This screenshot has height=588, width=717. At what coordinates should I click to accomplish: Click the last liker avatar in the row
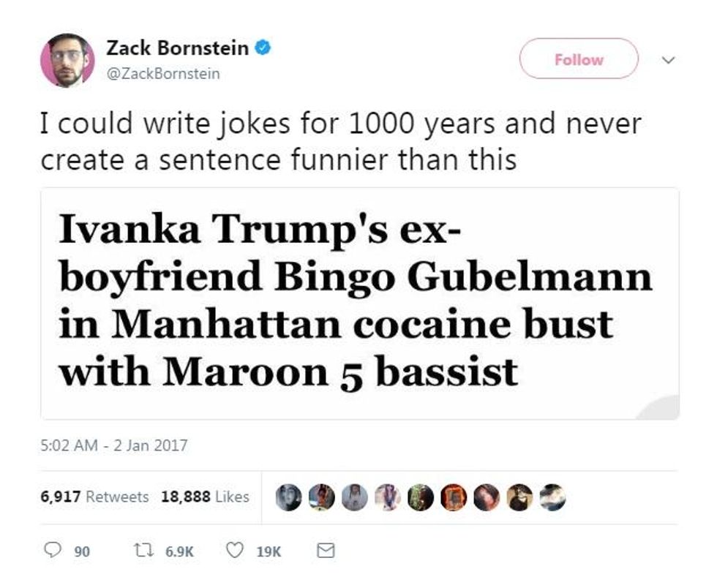552,497
